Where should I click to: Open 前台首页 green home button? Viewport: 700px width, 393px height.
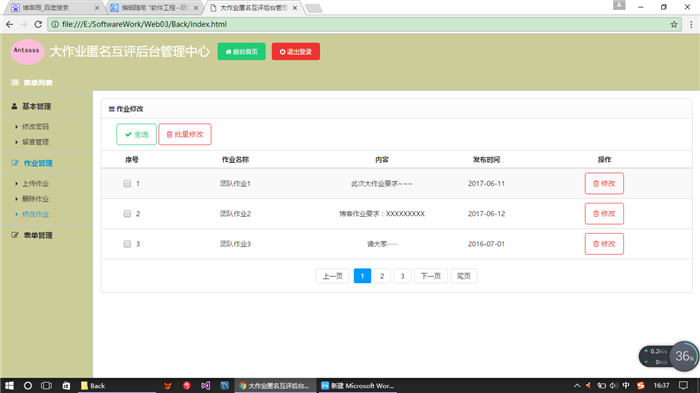click(x=242, y=51)
